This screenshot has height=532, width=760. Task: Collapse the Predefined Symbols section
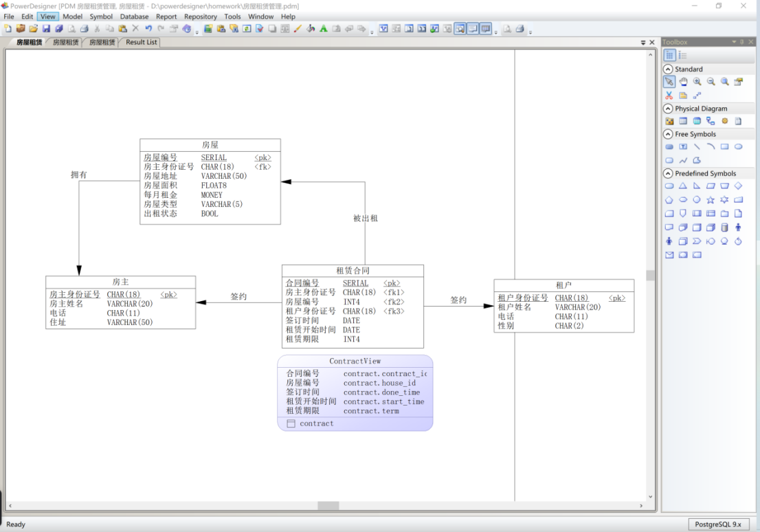[x=668, y=173]
